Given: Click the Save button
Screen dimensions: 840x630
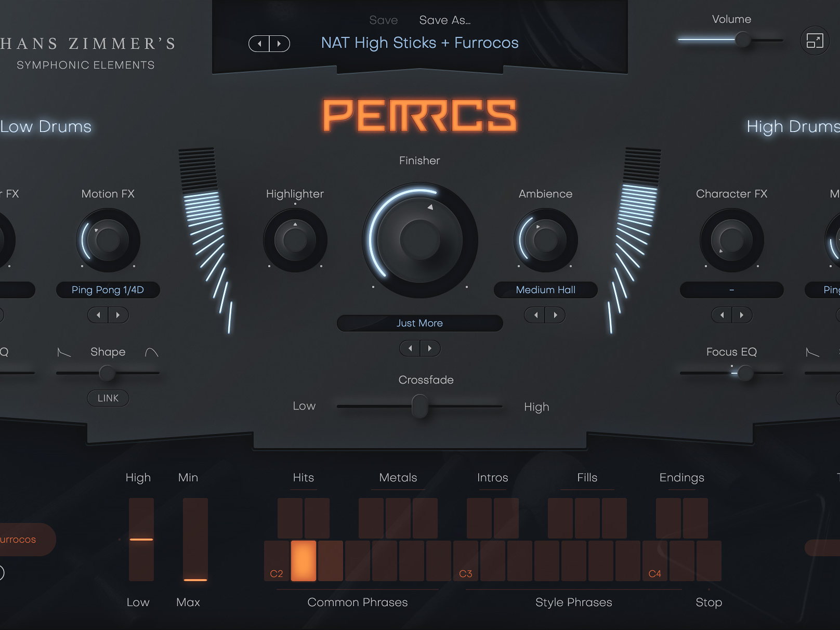Looking at the screenshot, I should 383,20.
